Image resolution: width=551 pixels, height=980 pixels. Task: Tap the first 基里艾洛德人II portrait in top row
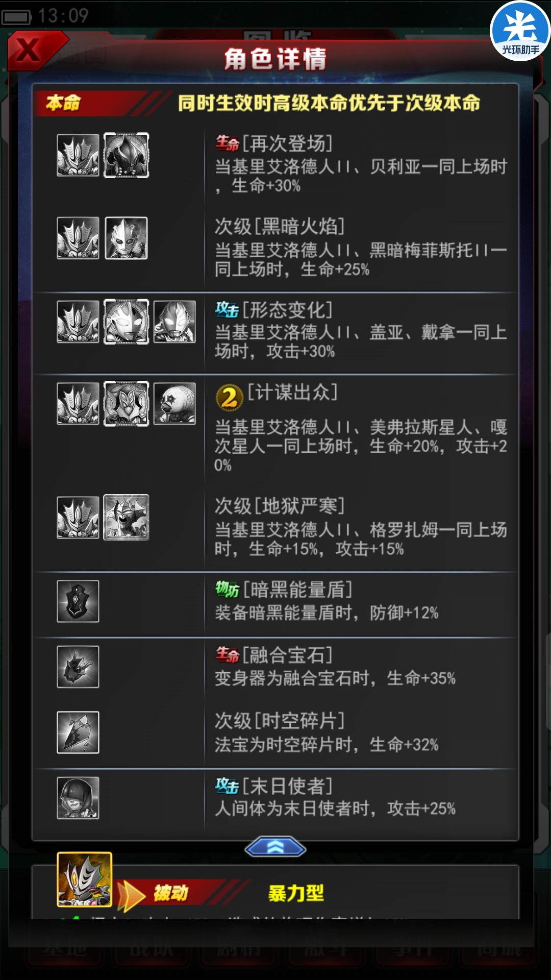tap(78, 155)
